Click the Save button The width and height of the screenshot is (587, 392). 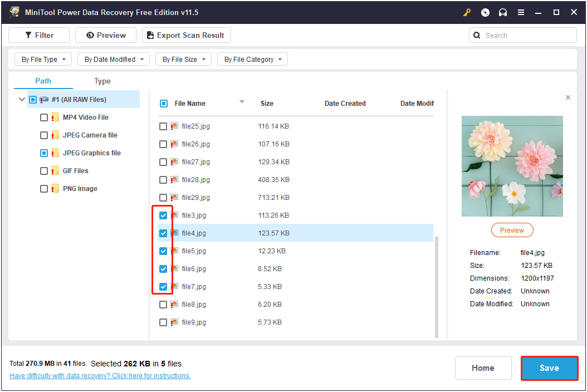(x=549, y=368)
